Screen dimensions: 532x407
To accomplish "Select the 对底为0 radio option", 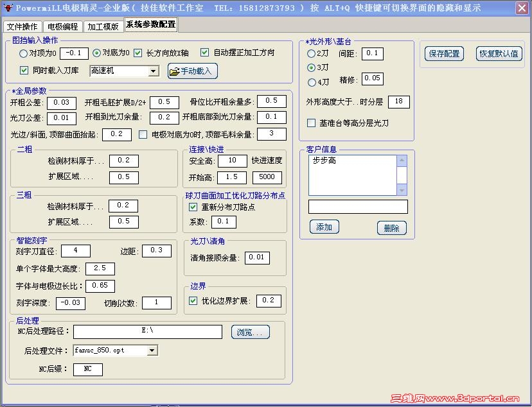I will click(x=96, y=53).
